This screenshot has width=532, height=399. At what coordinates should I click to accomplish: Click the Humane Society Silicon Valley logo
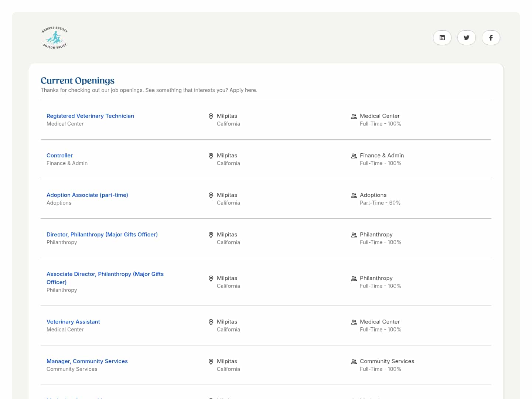(55, 38)
